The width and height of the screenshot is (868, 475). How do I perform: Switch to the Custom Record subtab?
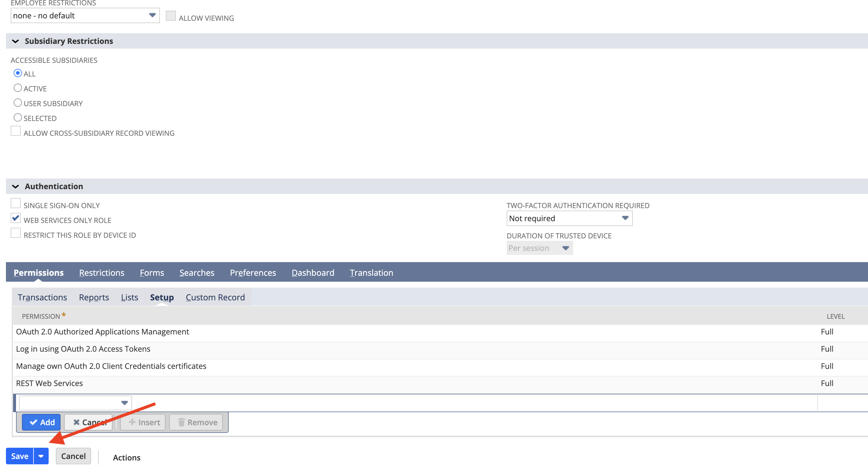215,297
